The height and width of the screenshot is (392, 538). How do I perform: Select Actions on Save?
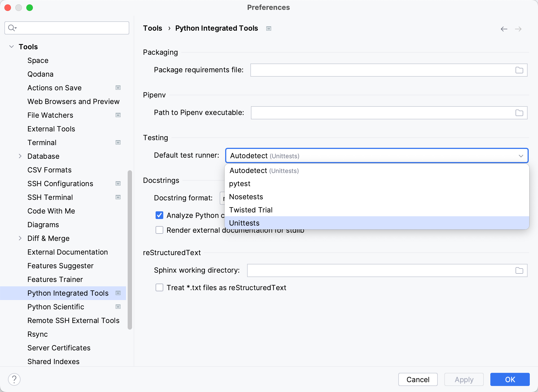click(55, 88)
